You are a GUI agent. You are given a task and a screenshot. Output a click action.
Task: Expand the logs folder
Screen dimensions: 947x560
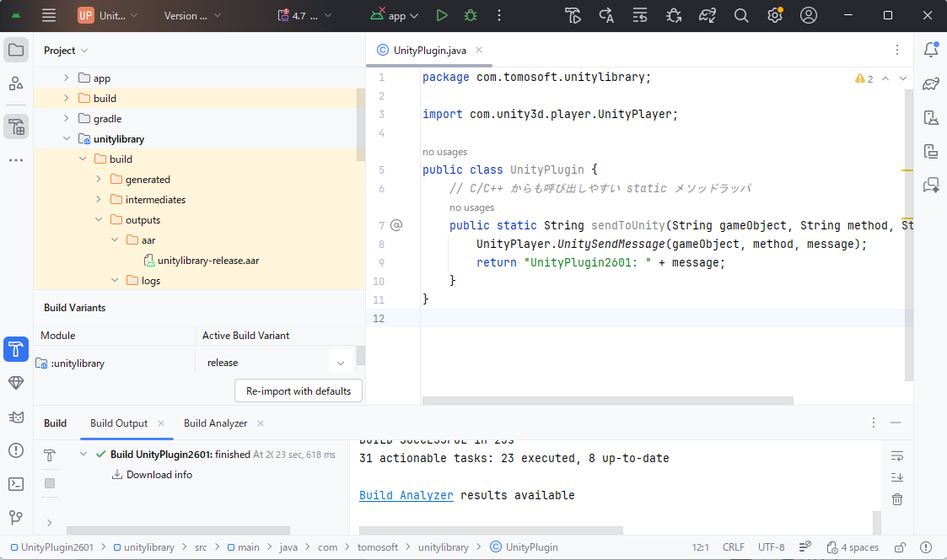(x=115, y=281)
